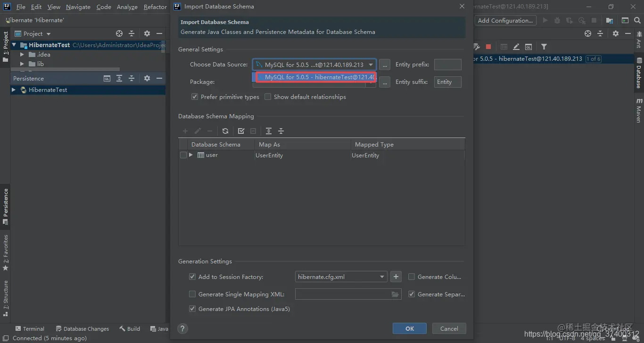Click the filter funnel icon in Database panel
This screenshot has height=343, width=644.
click(x=544, y=47)
